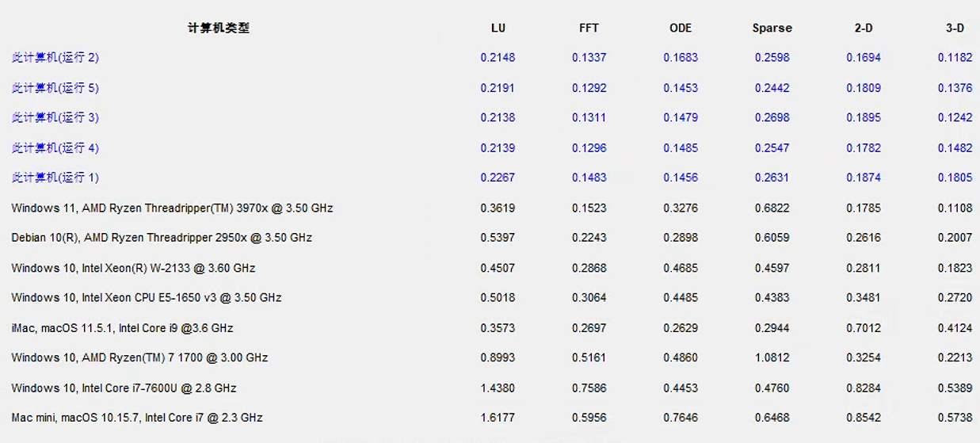
Task: Select the 此计算机(运行 5) entry
Action: (x=55, y=88)
